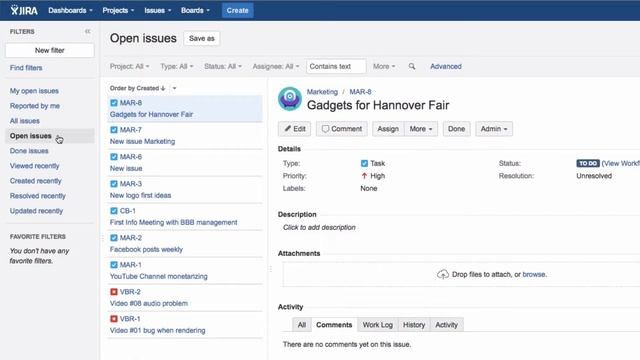This screenshot has width=640, height=360.
Task: Switch to the All activity tab
Action: point(302,325)
